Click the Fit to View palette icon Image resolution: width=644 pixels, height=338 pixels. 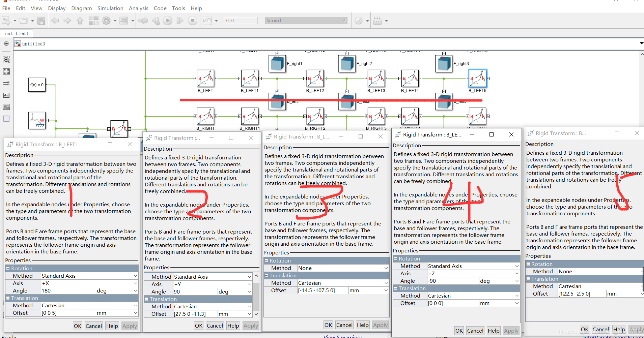pyautogui.click(x=6, y=71)
